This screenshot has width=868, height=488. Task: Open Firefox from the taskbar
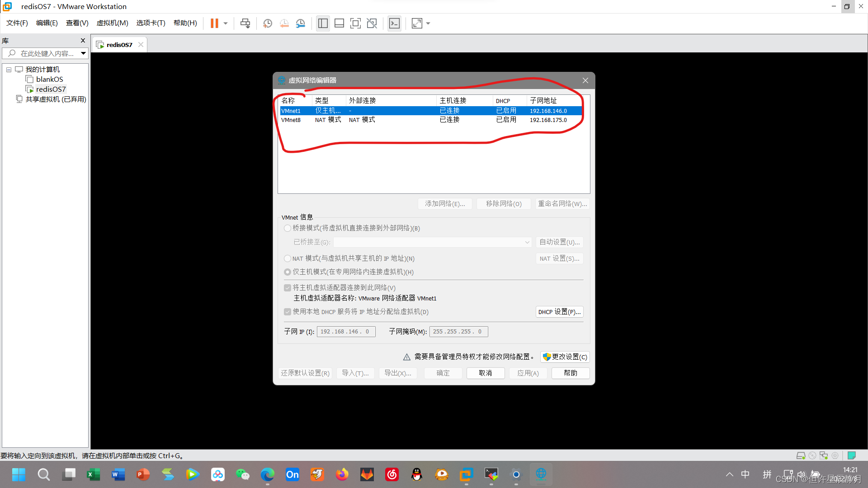(342, 474)
